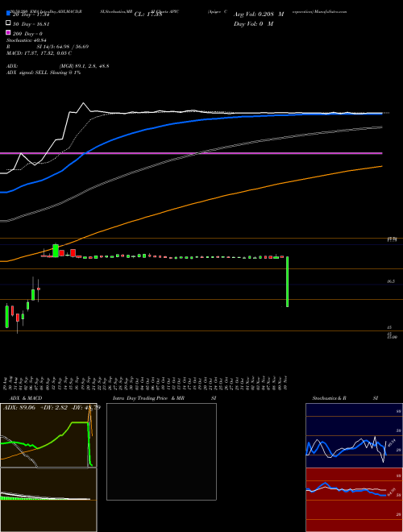Open the empty Intra Day Trading Price panel
The width and height of the screenshot is (403, 532).
(161, 451)
